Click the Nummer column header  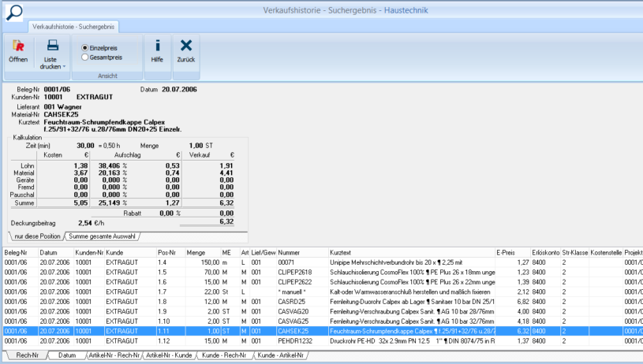pos(303,253)
